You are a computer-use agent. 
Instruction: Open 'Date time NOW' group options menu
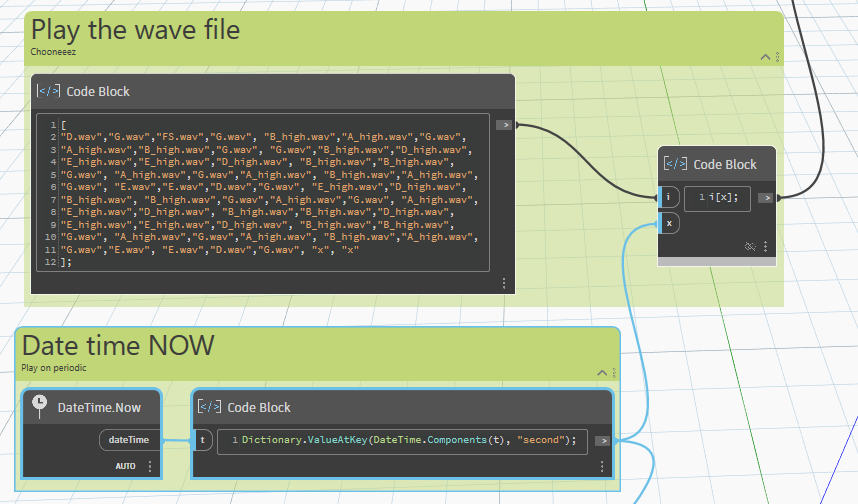click(x=612, y=372)
